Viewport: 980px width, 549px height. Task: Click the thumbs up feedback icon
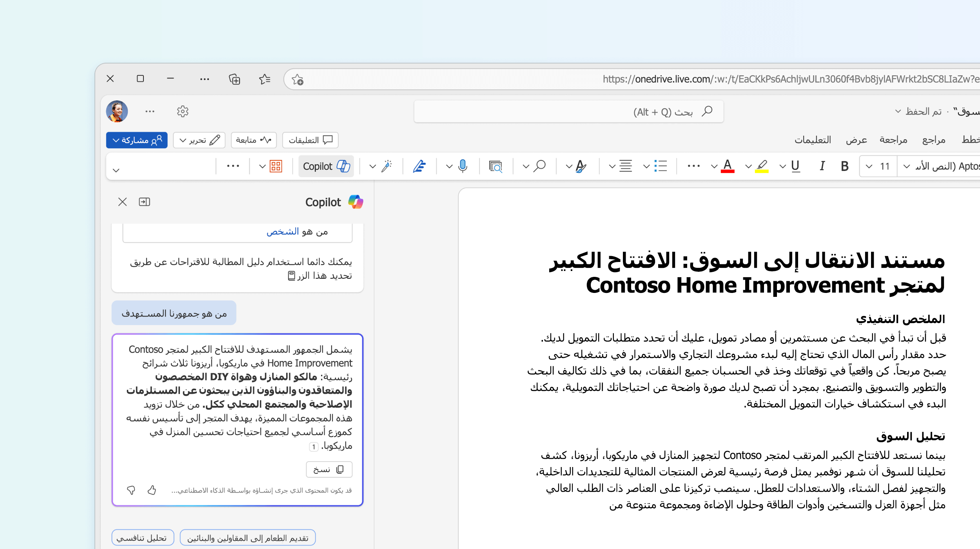[152, 490]
